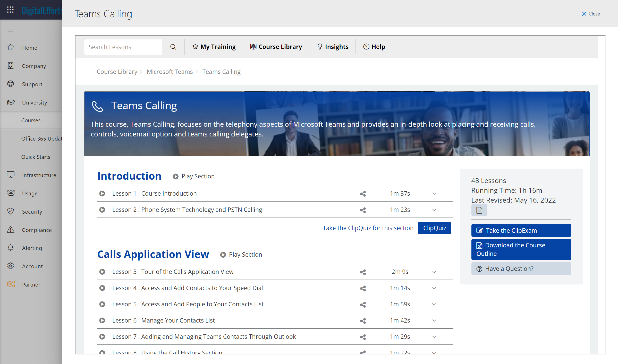Expand Lesson 7 details chevron
The height and width of the screenshot is (364, 618).
point(434,337)
